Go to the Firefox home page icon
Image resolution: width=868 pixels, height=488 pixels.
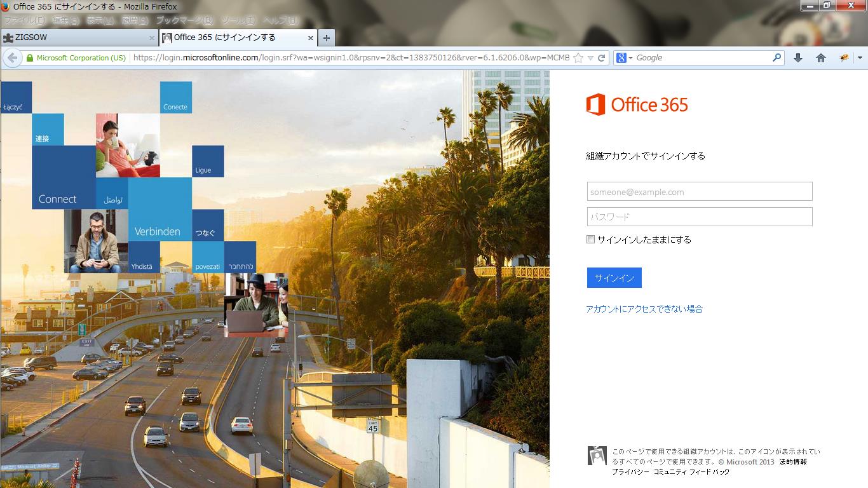820,58
